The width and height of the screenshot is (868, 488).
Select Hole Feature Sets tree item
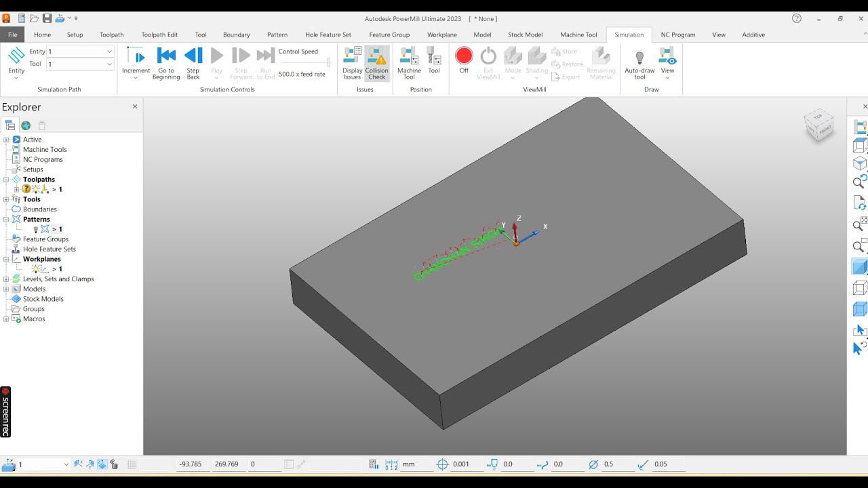pyautogui.click(x=50, y=249)
